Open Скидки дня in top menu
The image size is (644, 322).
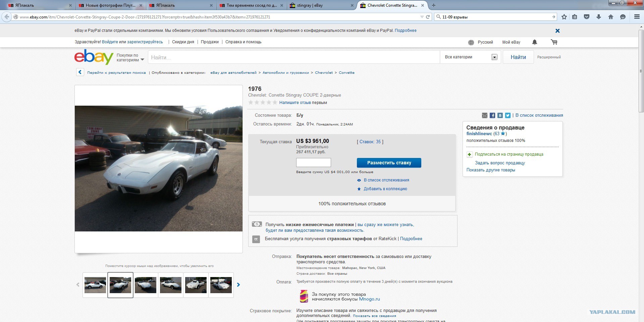[x=183, y=42]
